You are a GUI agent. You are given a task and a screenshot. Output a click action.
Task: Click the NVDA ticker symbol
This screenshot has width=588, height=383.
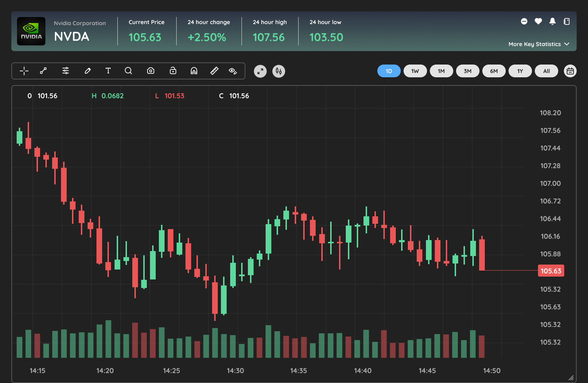[72, 37]
